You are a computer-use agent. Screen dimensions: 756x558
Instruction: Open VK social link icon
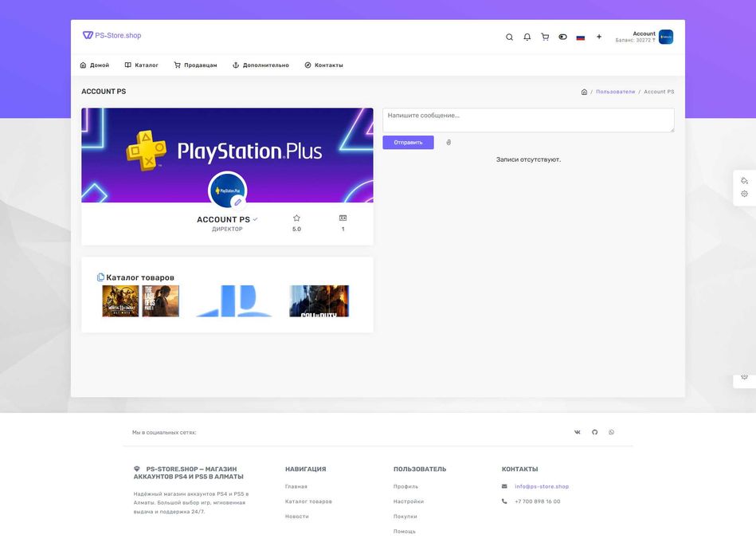tap(577, 432)
